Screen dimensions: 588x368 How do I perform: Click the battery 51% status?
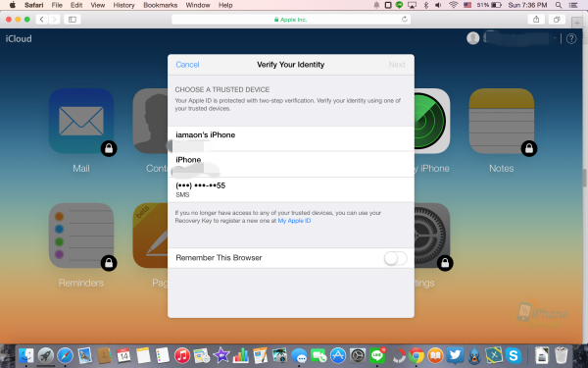[489, 5]
